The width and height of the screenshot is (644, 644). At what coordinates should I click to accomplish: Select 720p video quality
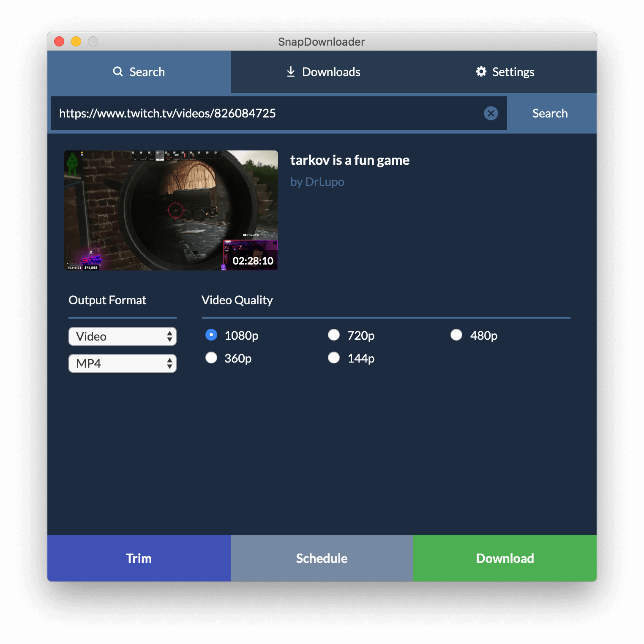pos(334,335)
